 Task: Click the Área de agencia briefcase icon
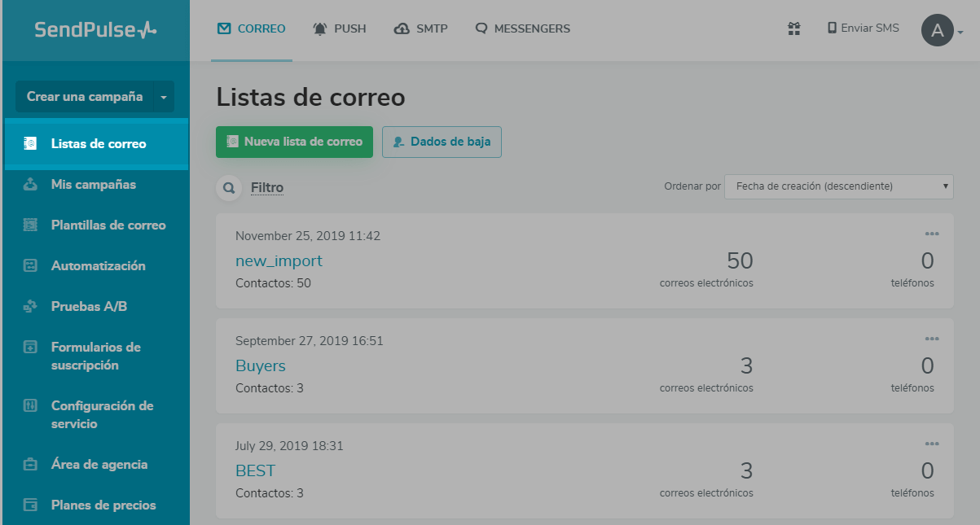pyautogui.click(x=30, y=465)
